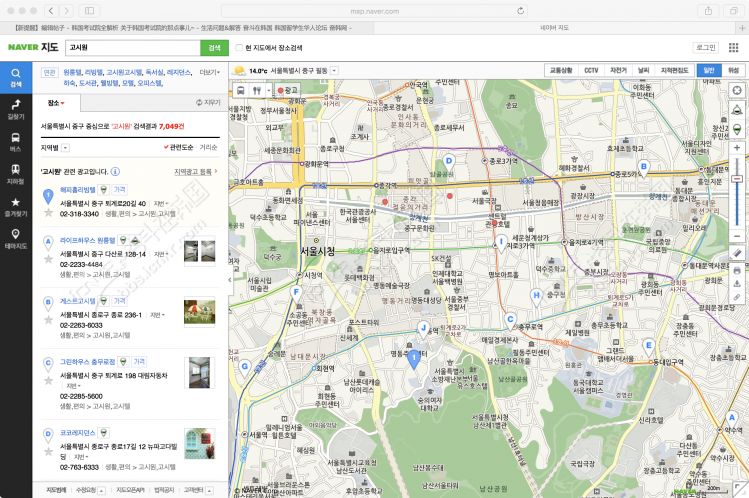Click the street view icon beside 해피홈리빙텔
This screenshot has height=498, width=749.
[x=104, y=190]
